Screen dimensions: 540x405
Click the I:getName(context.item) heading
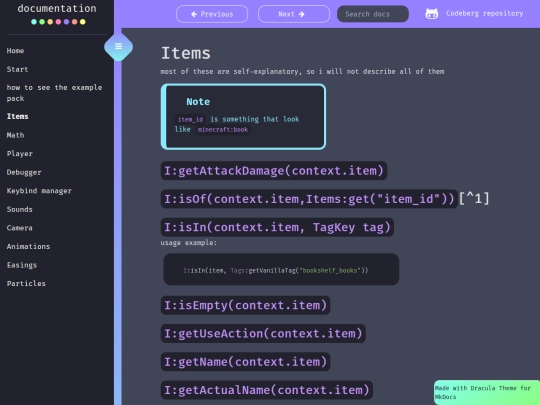click(x=245, y=362)
